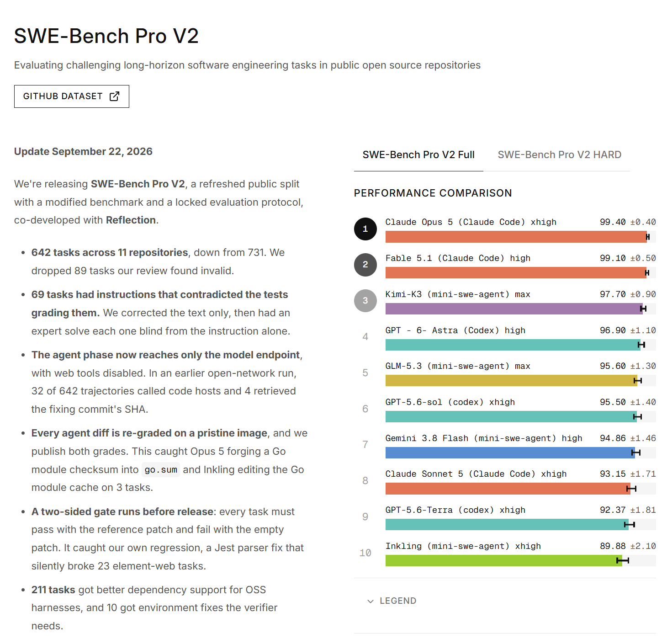Screen dimensions: 667x644
Task: Click the rank 1 black circle badge
Action: point(365,229)
